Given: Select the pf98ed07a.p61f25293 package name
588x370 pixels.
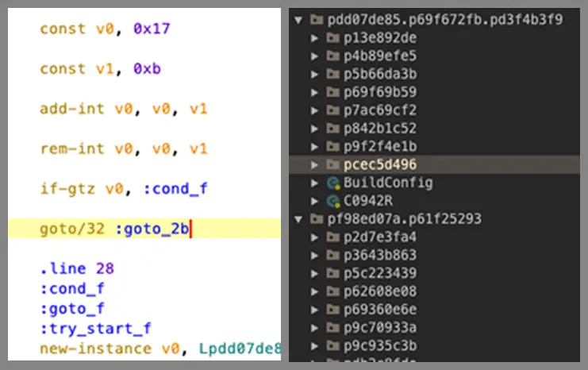Looking at the screenshot, I should pos(404,219).
